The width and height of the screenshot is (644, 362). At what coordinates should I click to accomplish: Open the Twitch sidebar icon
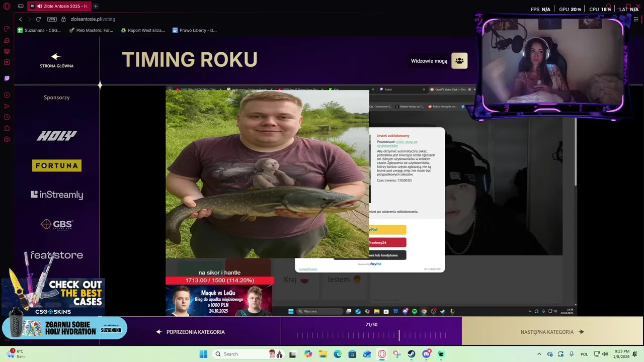click(x=7, y=78)
